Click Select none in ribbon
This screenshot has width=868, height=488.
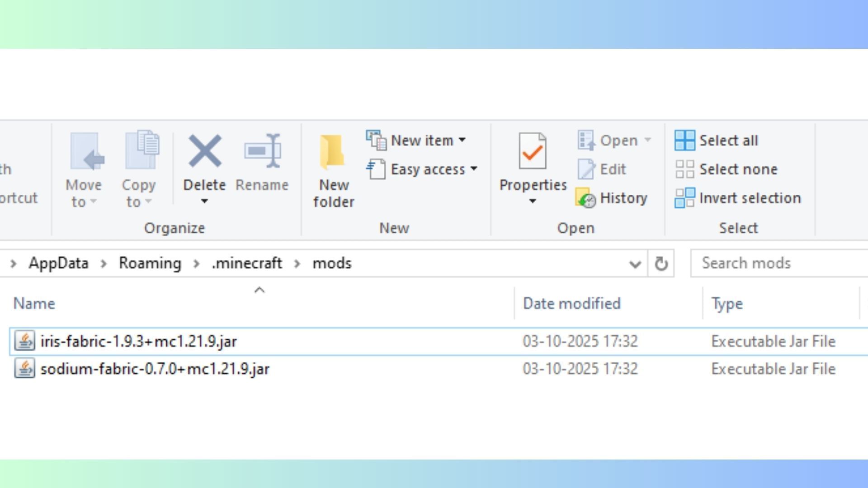tap(726, 169)
